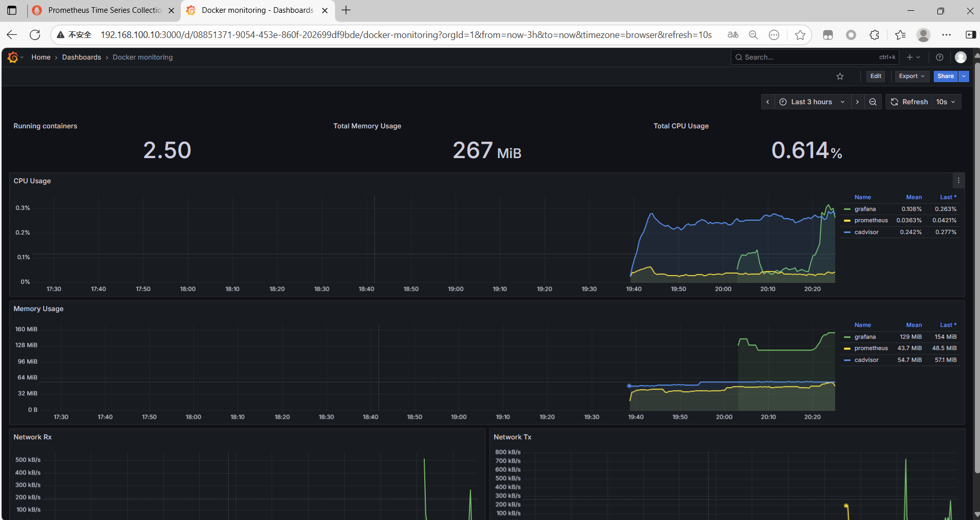Screen dimensions: 980x520
Task: Open the CPU Usage panel menu
Action: point(958,181)
